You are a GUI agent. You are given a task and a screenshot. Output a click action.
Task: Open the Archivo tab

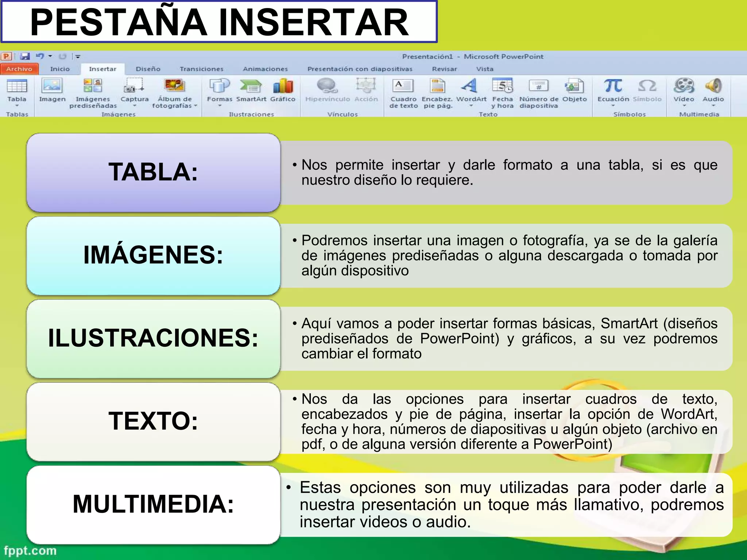point(19,69)
